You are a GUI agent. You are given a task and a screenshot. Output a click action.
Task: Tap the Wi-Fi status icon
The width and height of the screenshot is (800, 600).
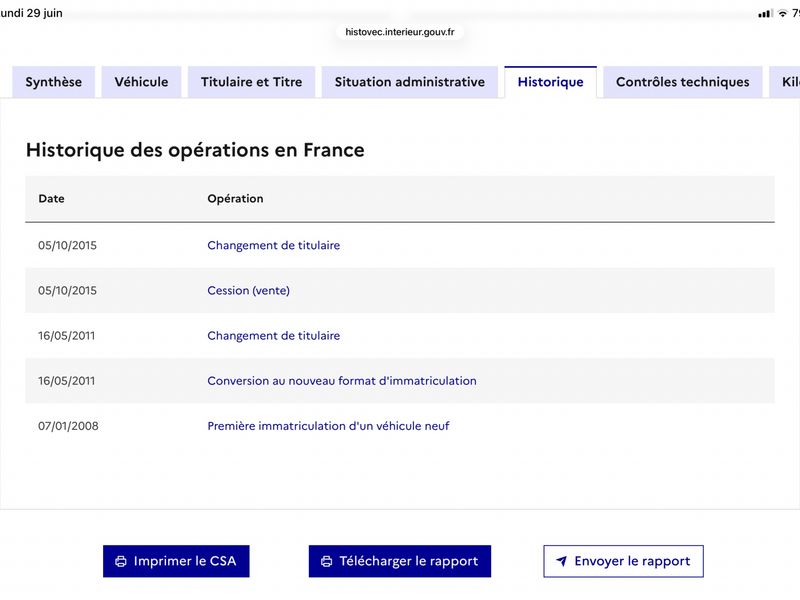pos(783,13)
